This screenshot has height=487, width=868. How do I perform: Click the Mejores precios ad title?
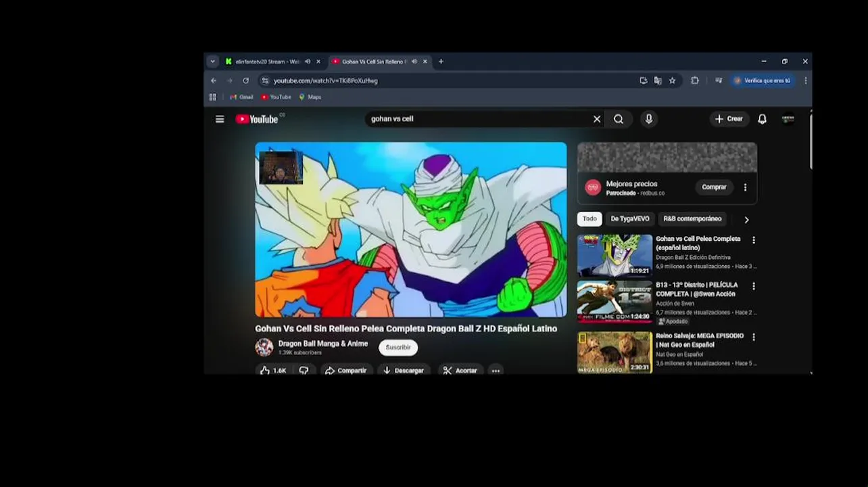point(631,184)
